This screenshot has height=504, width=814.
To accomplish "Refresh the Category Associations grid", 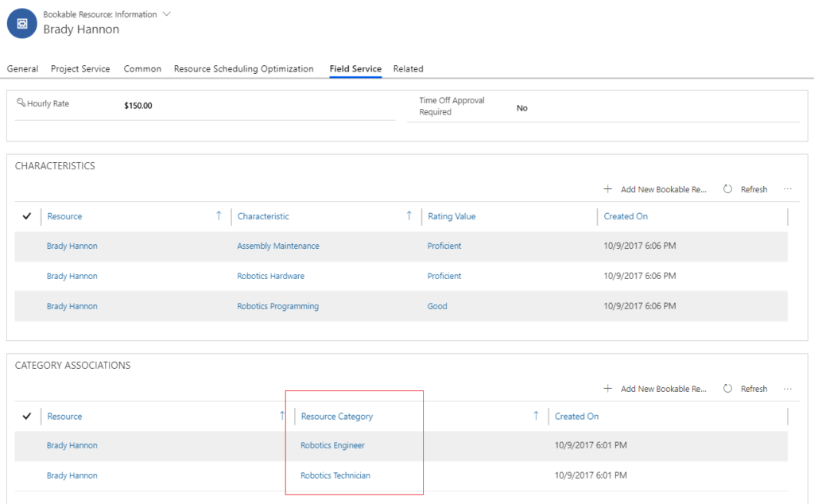I will pos(746,389).
